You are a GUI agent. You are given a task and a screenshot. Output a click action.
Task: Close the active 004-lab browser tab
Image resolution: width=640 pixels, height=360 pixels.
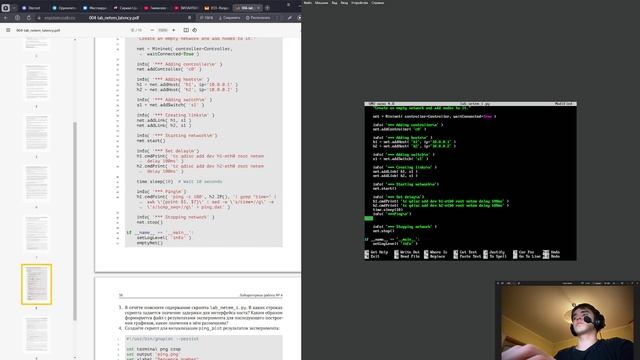(258, 8)
